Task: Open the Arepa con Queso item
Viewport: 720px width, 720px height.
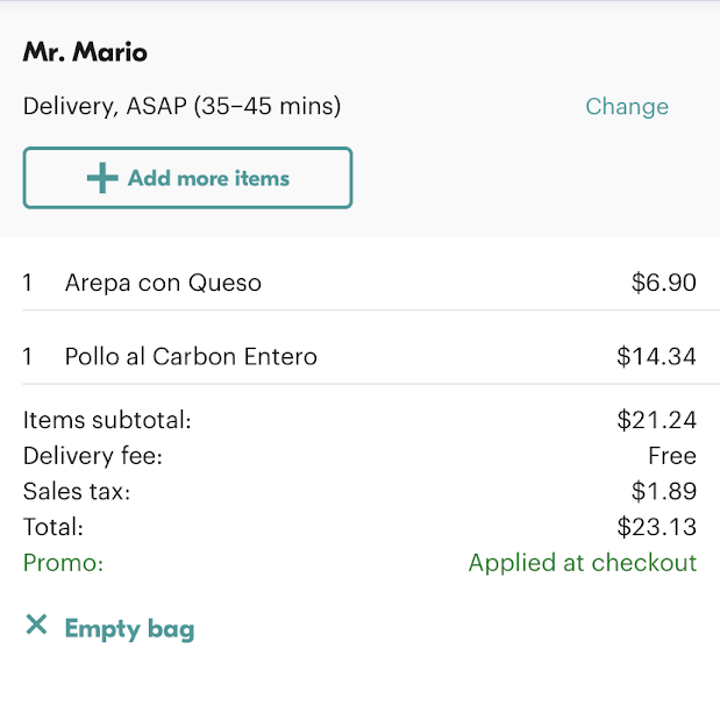Action: pyautogui.click(x=163, y=283)
